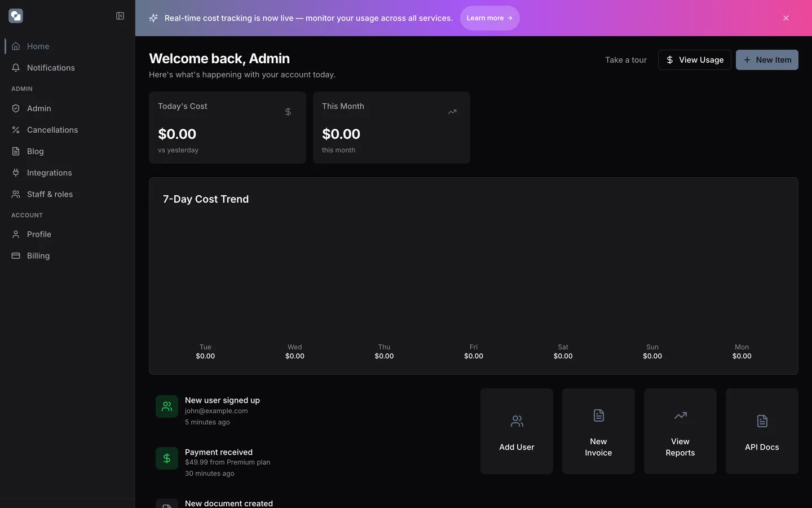Screen dimensions: 812x508
Task: Click the Profile person icon
Action: pos(16,234)
